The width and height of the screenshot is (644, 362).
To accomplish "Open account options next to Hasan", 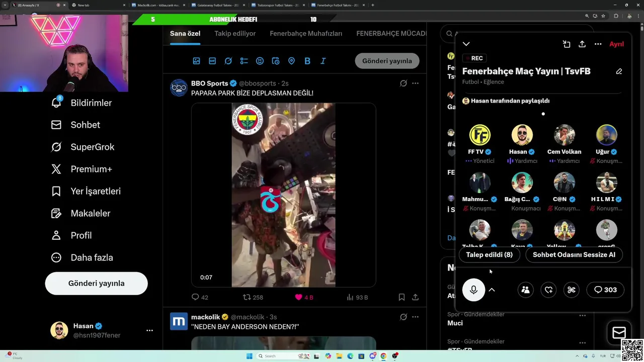I will (149, 330).
